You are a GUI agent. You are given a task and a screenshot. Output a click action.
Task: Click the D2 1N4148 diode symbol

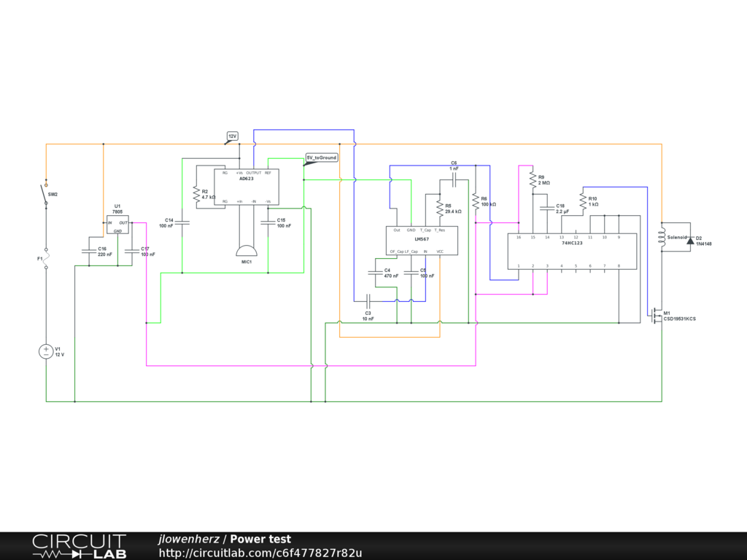tap(690, 240)
